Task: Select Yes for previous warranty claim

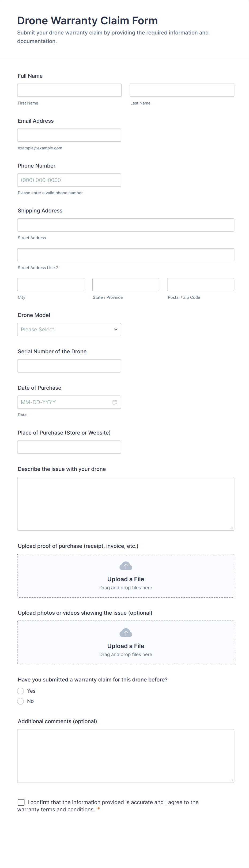Action: tap(21, 691)
